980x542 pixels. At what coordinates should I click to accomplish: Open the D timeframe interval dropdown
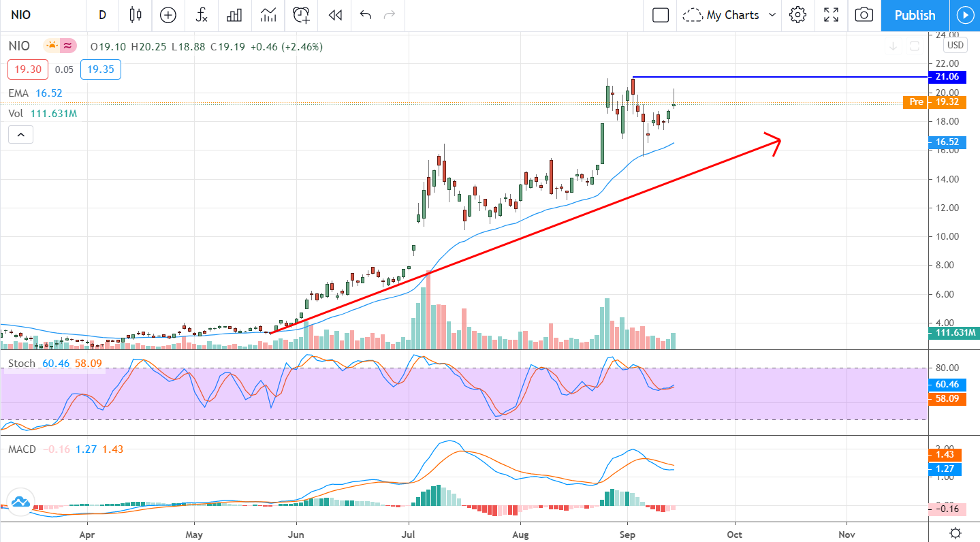pyautogui.click(x=102, y=15)
